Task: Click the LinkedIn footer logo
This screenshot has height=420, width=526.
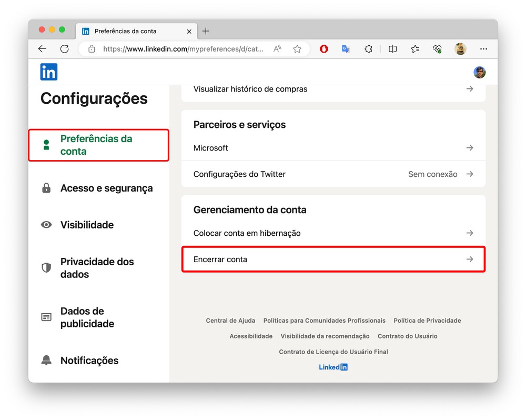Action: pyautogui.click(x=333, y=367)
